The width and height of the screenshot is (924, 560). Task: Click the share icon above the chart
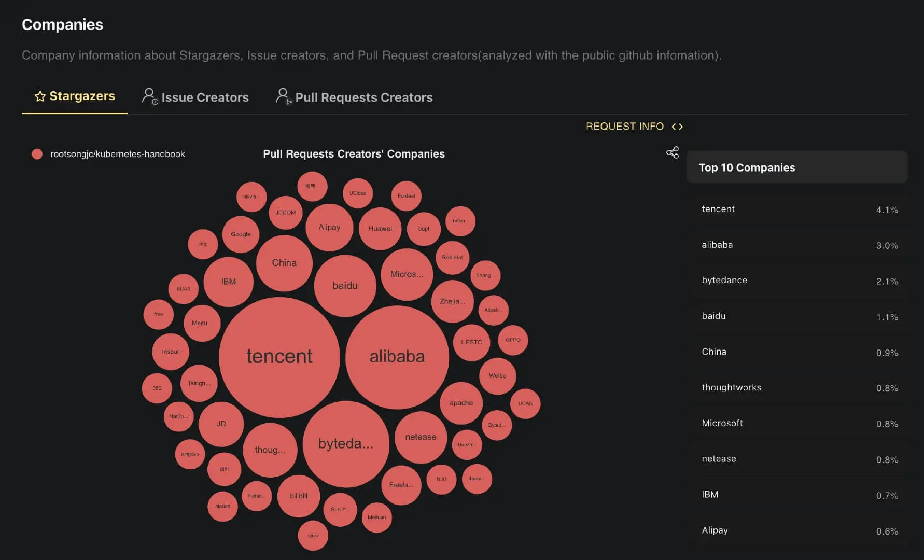point(673,152)
